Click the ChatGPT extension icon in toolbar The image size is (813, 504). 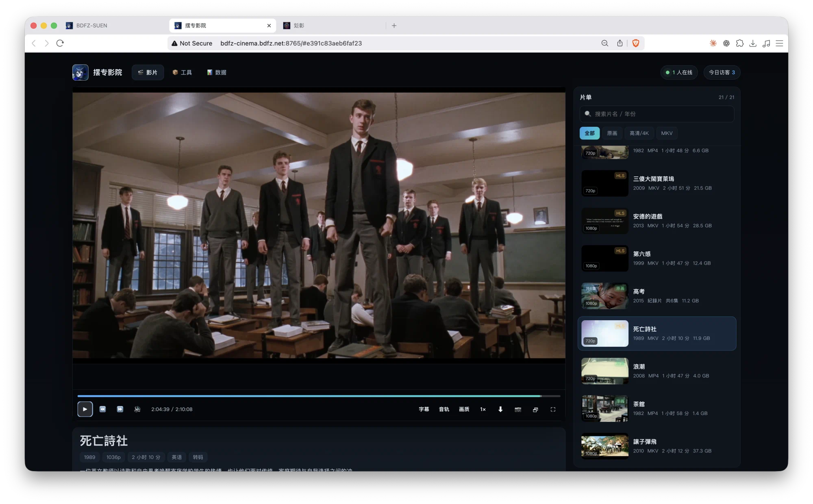(726, 43)
